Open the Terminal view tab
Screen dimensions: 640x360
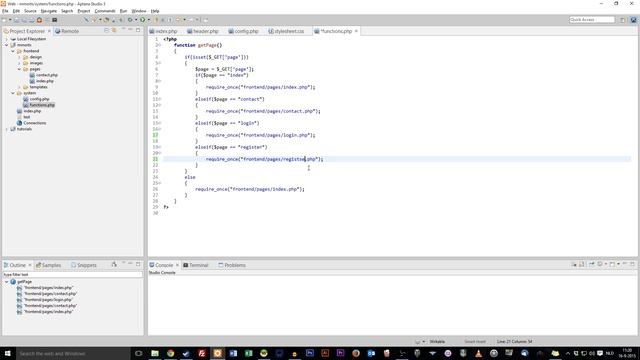click(x=196, y=265)
